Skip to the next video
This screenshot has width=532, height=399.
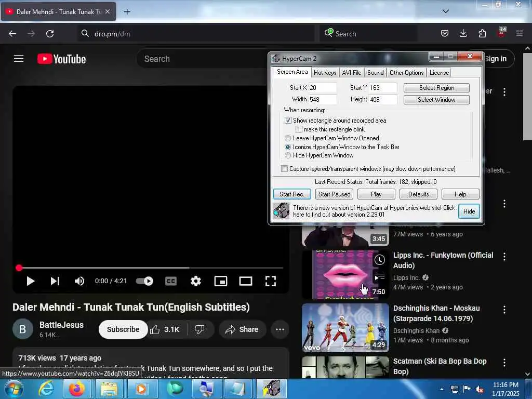pyautogui.click(x=55, y=281)
